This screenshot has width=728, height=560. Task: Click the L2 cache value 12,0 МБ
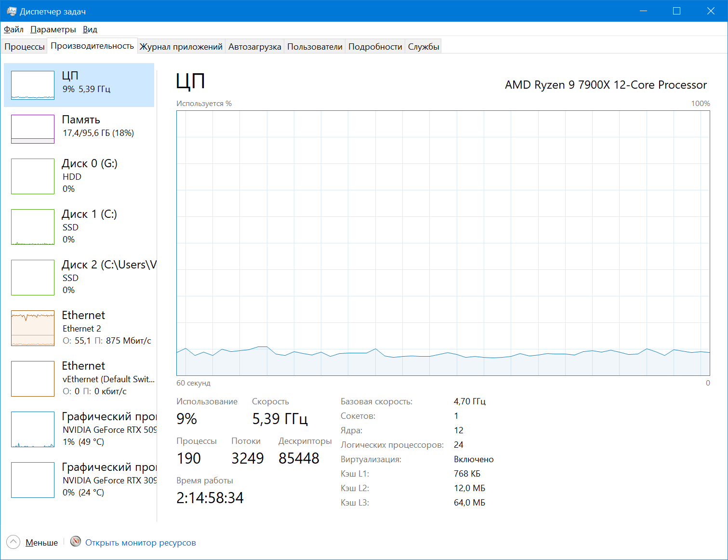470,488
